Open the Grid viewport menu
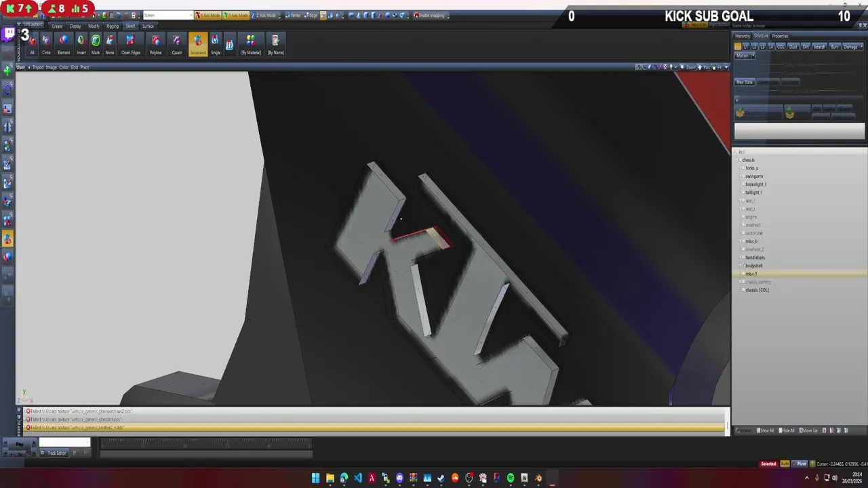 pyautogui.click(x=75, y=67)
